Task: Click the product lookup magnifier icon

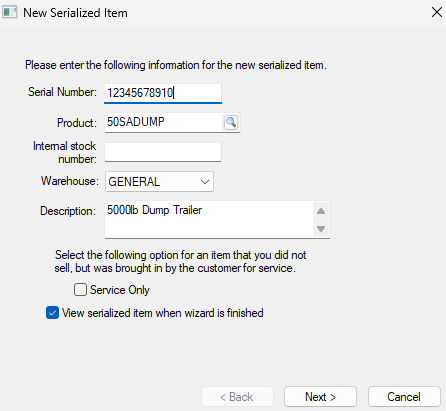Action: tap(231, 122)
